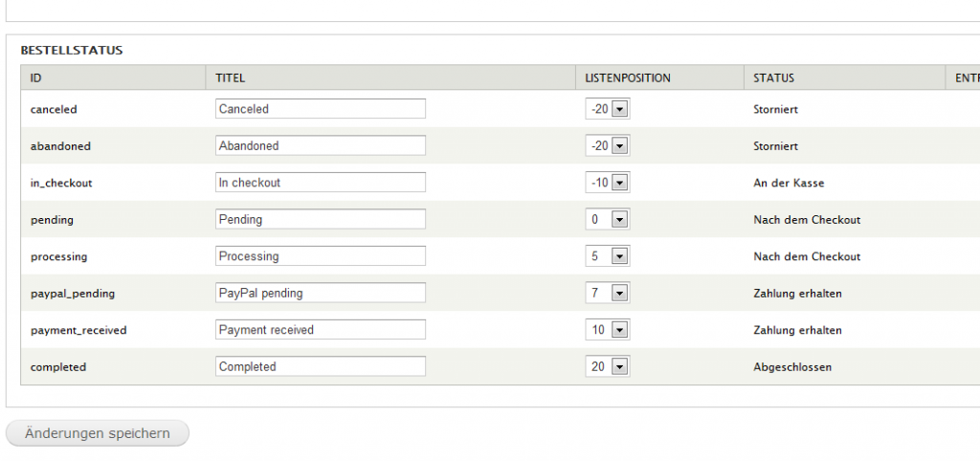Focus the Payment received title field
Screen dimensions: 980x461
pos(321,330)
